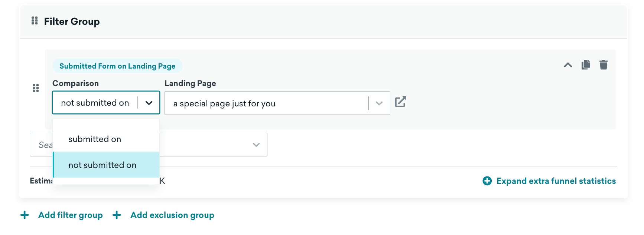This screenshot has width=644, height=235.
Task: Choose the "not submitted on" option
Action: pos(103,165)
